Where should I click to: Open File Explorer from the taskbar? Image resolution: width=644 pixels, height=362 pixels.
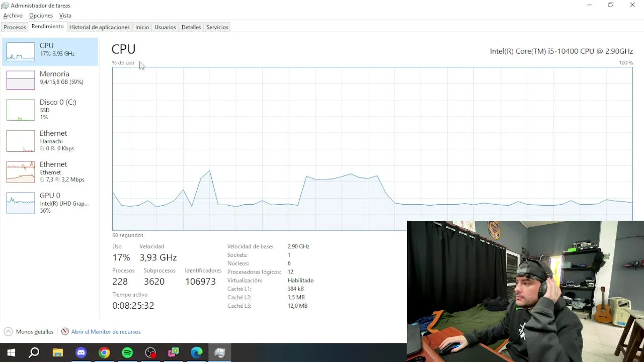pyautogui.click(x=58, y=353)
